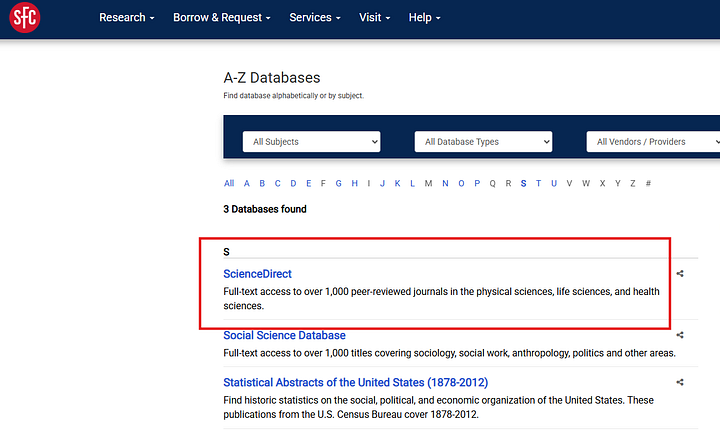Open the ScienceDirect database link

tap(258, 274)
